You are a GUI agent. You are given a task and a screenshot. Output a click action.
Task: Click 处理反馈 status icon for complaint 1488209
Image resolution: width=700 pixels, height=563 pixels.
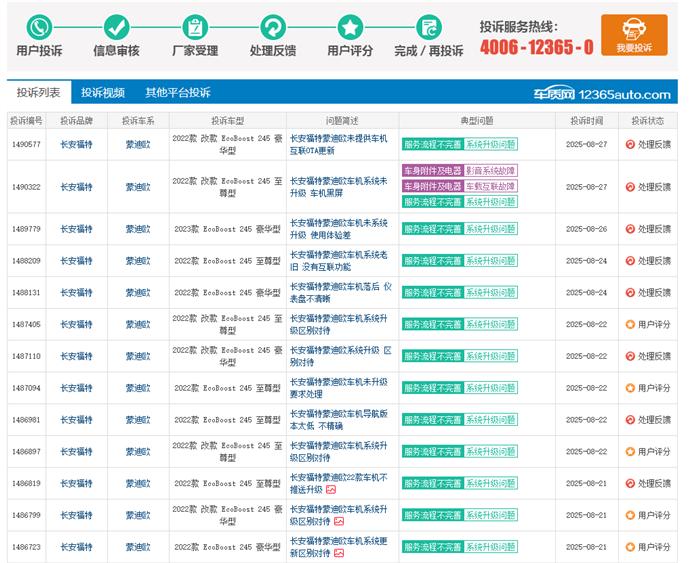click(x=630, y=260)
